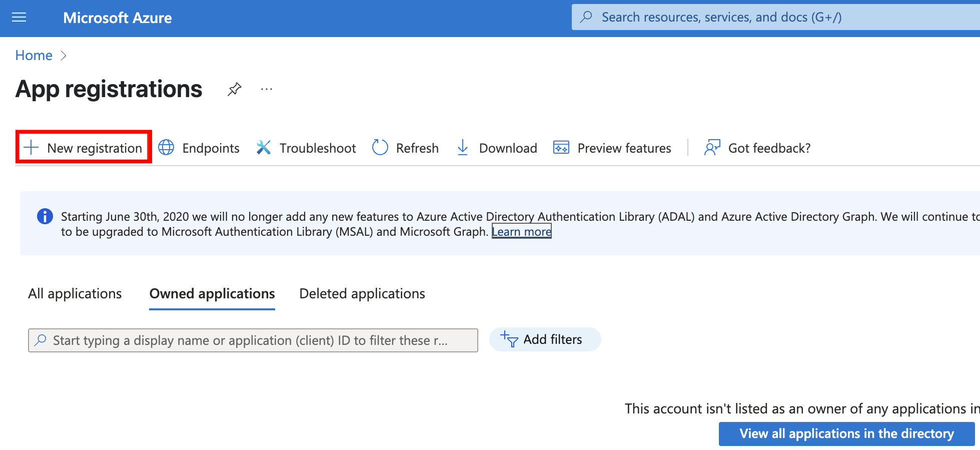Select the Owned applications tab
Viewport: 980px width, 450px height.
(212, 293)
